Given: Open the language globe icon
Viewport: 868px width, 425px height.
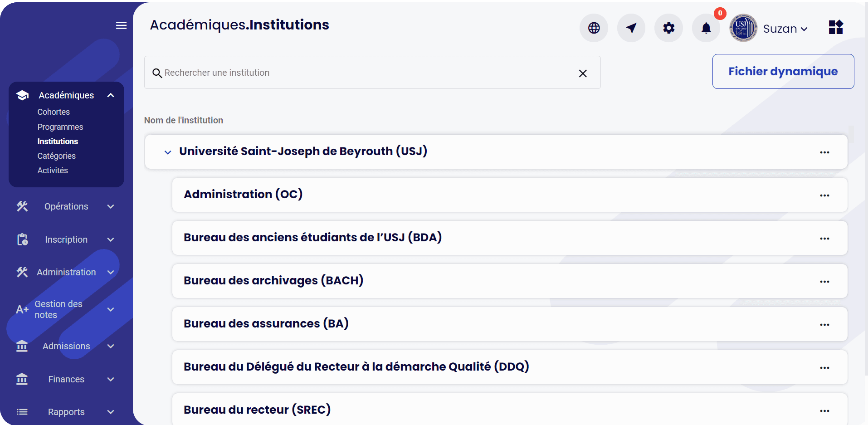Looking at the screenshot, I should coord(594,28).
